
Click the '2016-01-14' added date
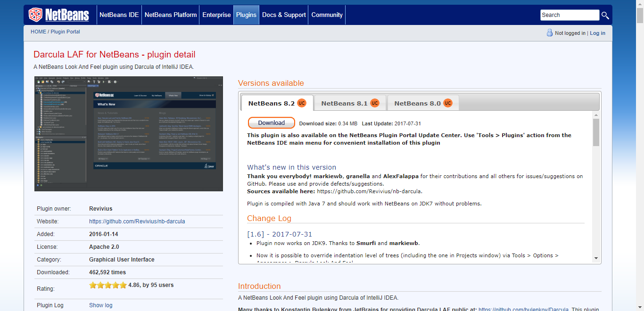click(x=104, y=234)
